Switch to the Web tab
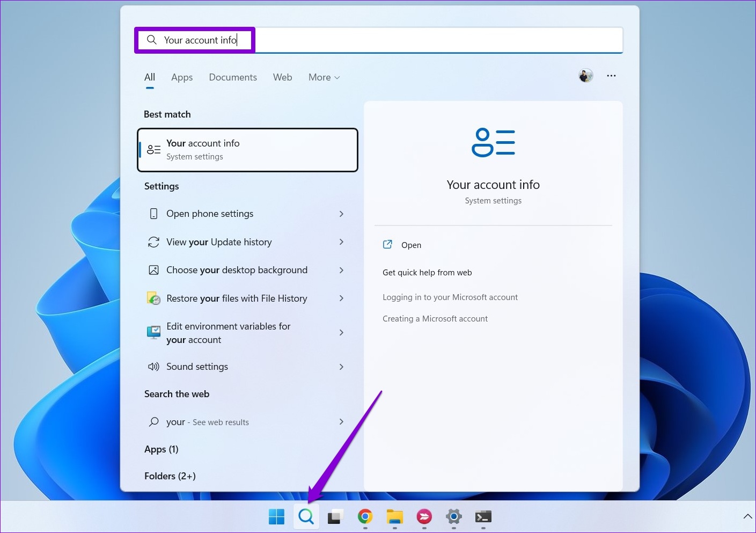This screenshot has height=533, width=756. coord(282,77)
